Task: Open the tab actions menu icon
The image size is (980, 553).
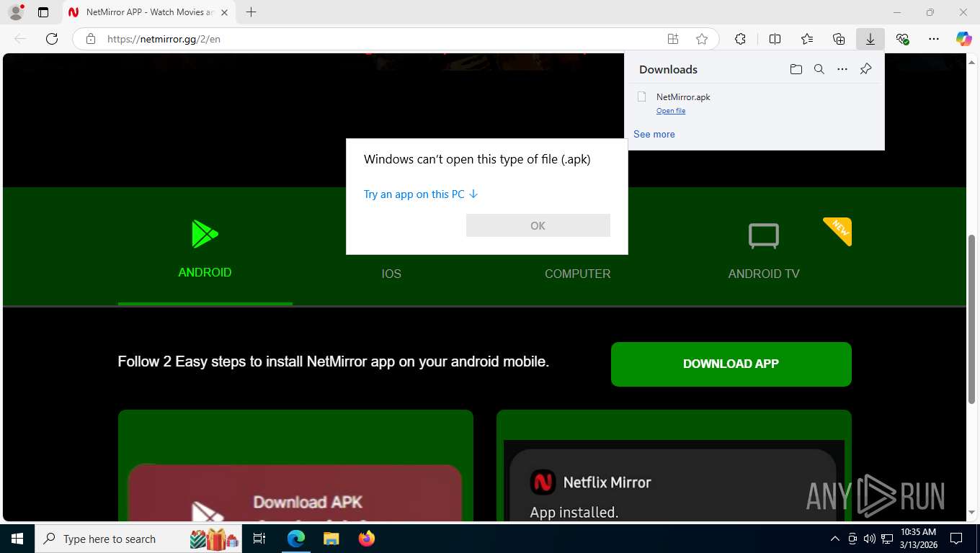Action: tap(43, 12)
